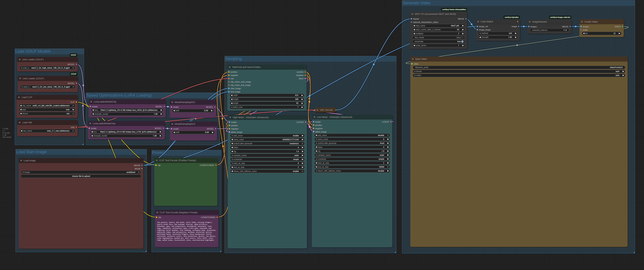Image resolution: width=644 pixels, height=270 pixels.
Task: Switch return_with_leftover_noise in Low Noise KSampler
Action: 352,171
